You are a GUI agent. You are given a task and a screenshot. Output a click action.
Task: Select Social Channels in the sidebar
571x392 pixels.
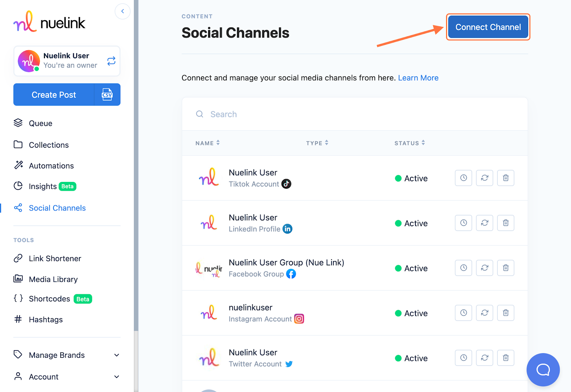[50, 208]
